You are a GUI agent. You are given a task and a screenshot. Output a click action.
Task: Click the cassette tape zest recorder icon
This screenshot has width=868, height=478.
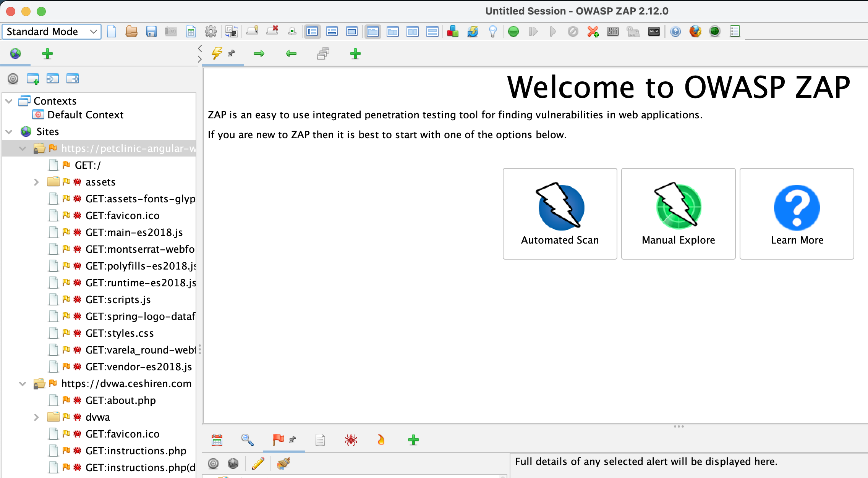click(x=654, y=32)
